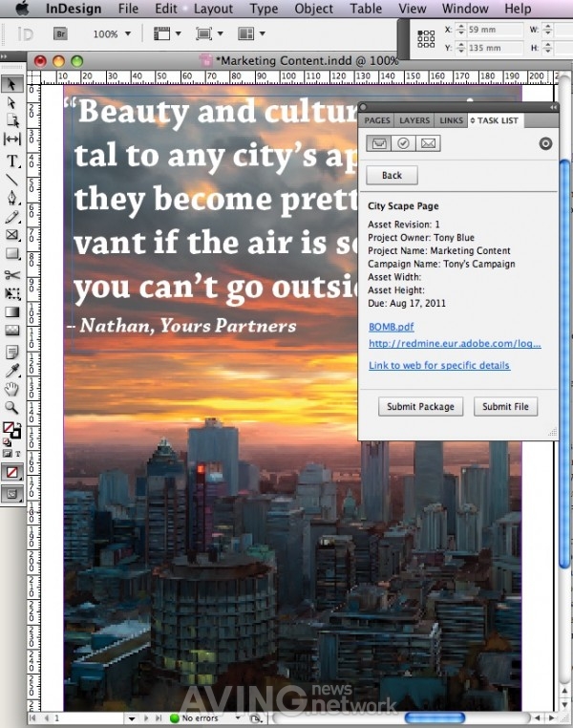
Task: Select the Zoom magnifier tool
Action: 12,408
